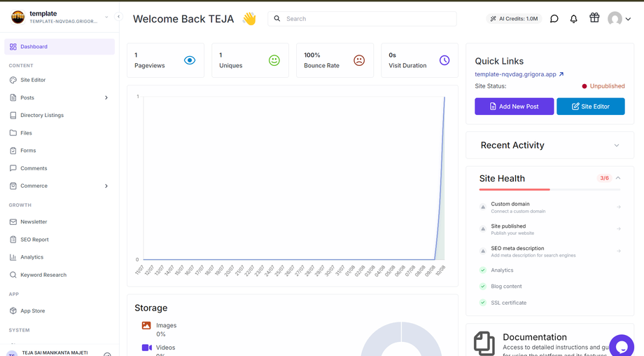Click the Keyword Research magnifier icon
The height and width of the screenshot is (356, 644).
[13, 275]
